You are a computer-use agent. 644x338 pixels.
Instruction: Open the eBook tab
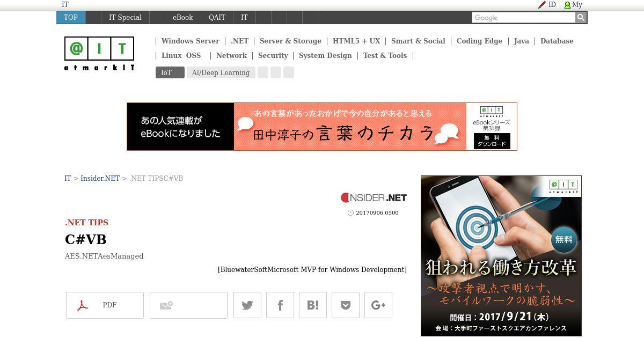[182, 18]
